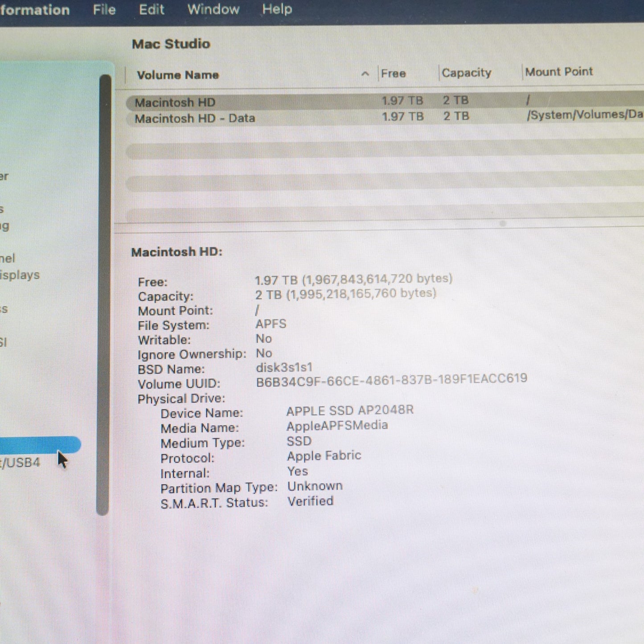Click the /System/Volumes/Da mount point cell
The height and width of the screenshot is (644, 644).
pos(585,115)
